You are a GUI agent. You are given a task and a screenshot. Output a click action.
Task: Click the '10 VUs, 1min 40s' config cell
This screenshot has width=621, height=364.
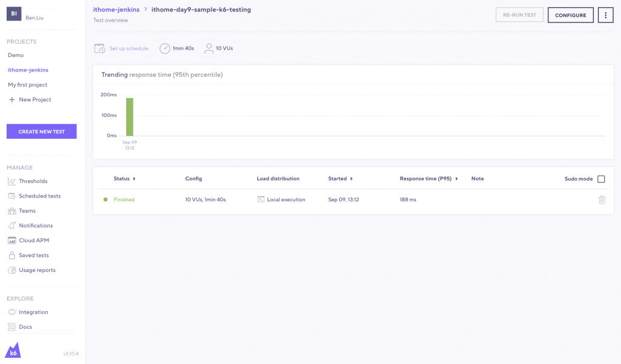pos(206,199)
